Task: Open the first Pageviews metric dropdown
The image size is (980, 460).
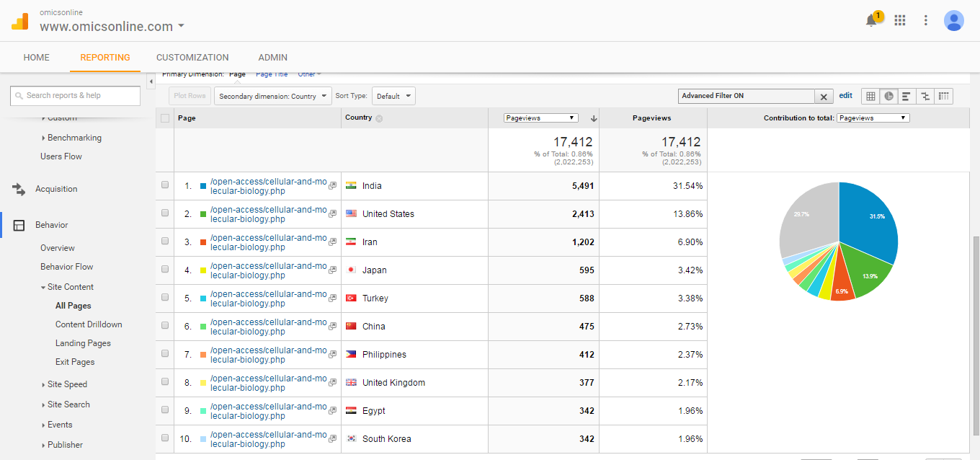Action: [540, 118]
